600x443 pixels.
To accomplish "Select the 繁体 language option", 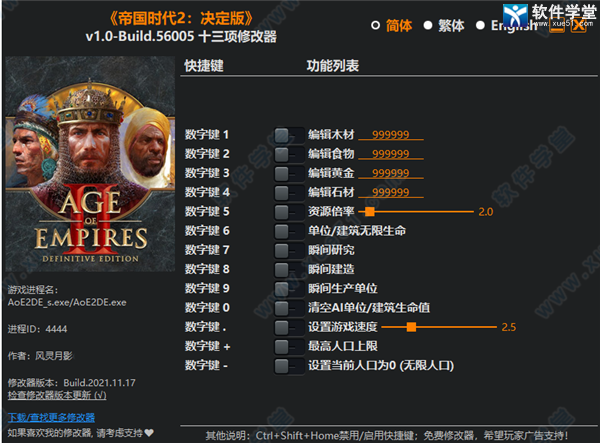I will [428, 26].
